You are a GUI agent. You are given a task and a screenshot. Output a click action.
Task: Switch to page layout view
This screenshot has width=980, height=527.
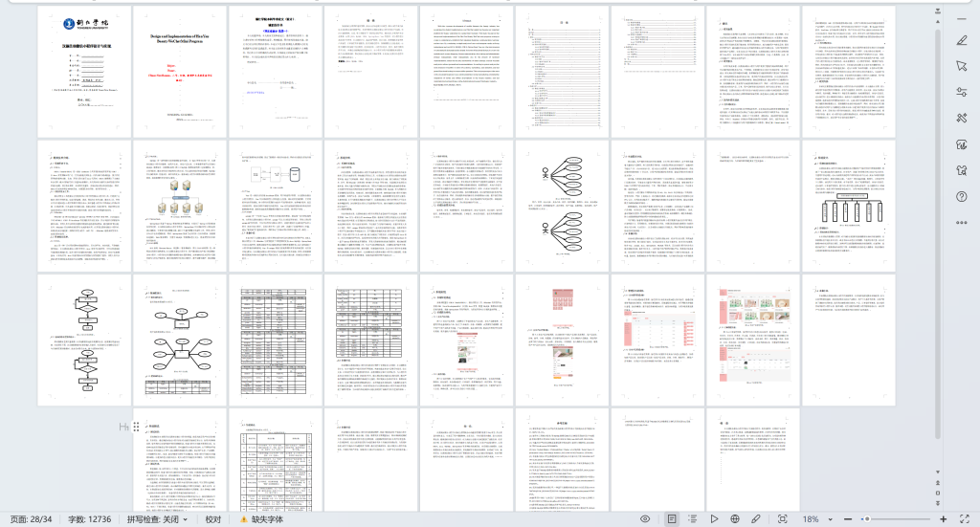pyautogui.click(x=671, y=519)
